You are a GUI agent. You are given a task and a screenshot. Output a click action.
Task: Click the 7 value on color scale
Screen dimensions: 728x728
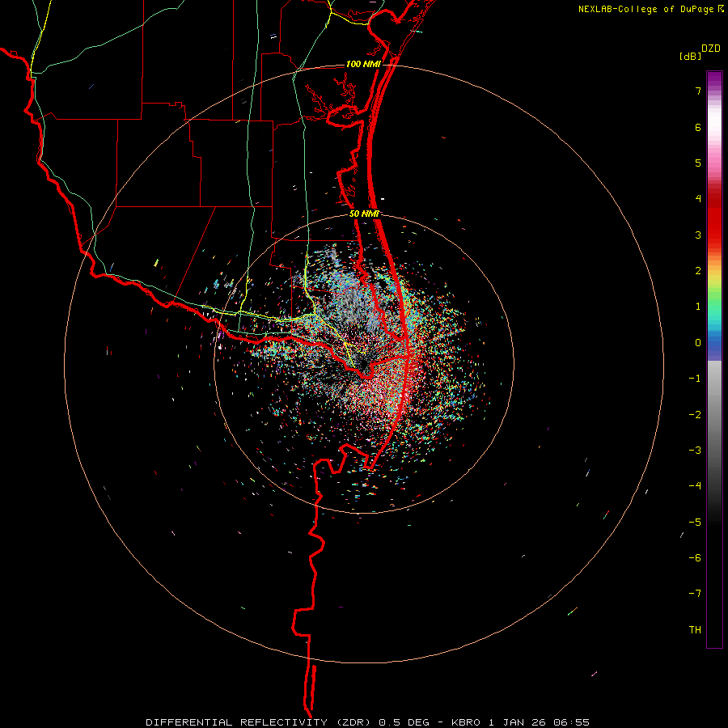pos(698,91)
